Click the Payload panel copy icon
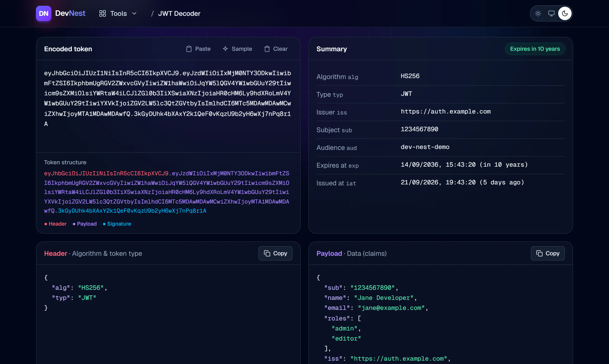This screenshot has width=609, height=364. pyautogui.click(x=539, y=253)
